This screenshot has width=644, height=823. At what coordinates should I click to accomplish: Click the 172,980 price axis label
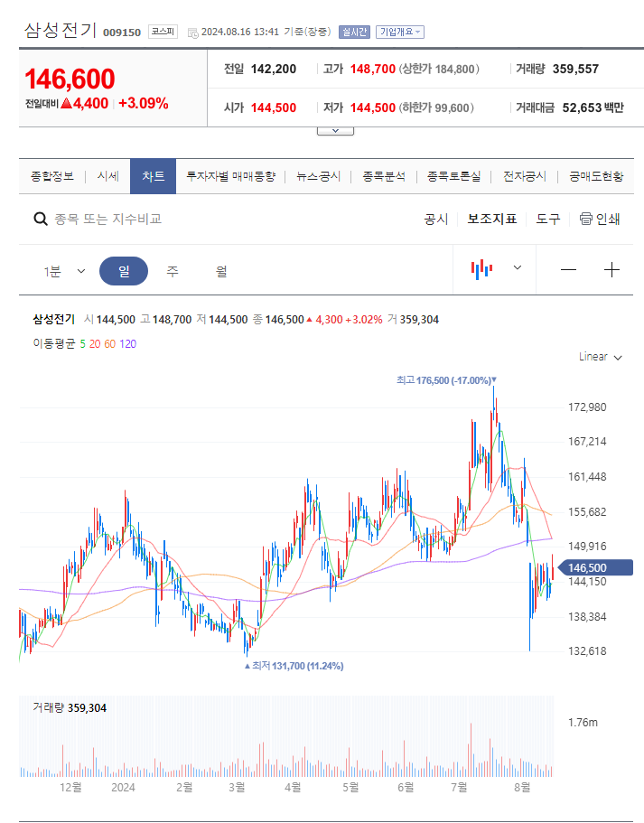[587, 407]
